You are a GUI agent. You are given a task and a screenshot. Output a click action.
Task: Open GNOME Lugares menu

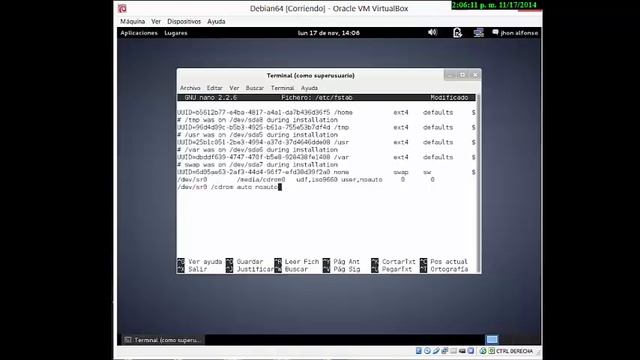click(x=176, y=33)
